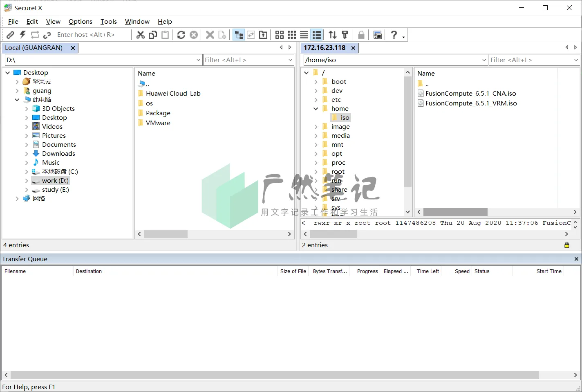The image size is (582, 392).
Task: Click the Paste clipboard icon
Action: click(x=165, y=35)
